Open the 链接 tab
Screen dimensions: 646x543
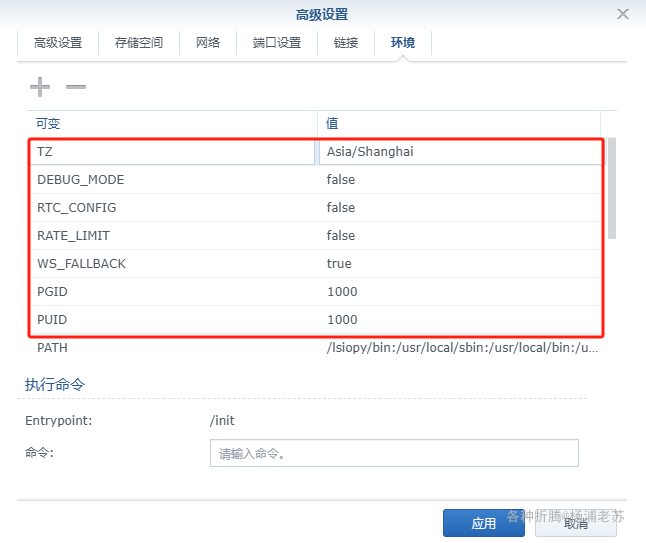(346, 42)
